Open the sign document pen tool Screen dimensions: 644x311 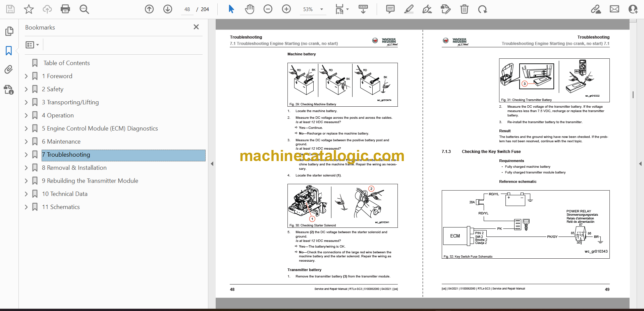coord(427,9)
